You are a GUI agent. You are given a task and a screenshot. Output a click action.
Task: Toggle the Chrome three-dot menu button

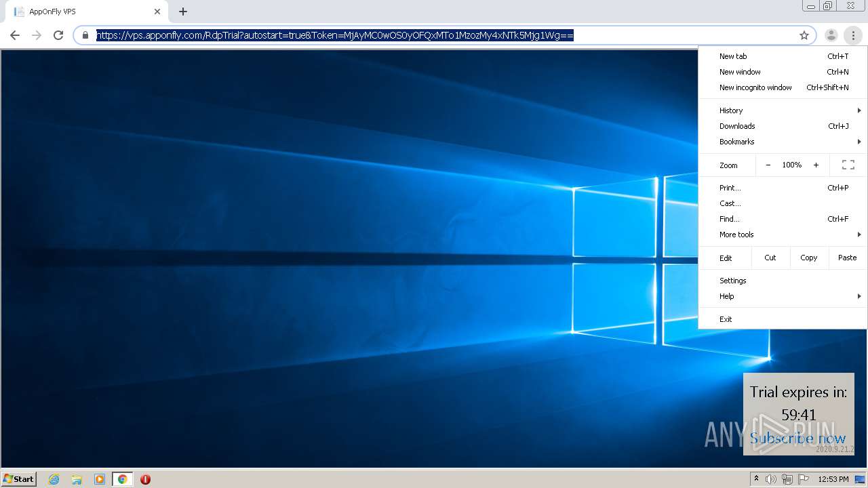click(853, 35)
